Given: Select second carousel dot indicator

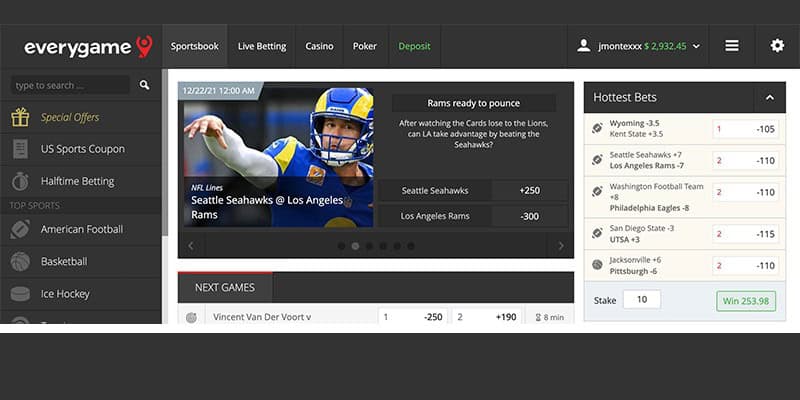Looking at the screenshot, I should (x=355, y=246).
